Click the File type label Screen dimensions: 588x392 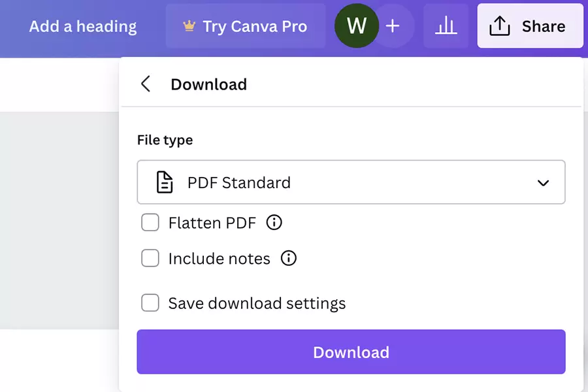165,140
